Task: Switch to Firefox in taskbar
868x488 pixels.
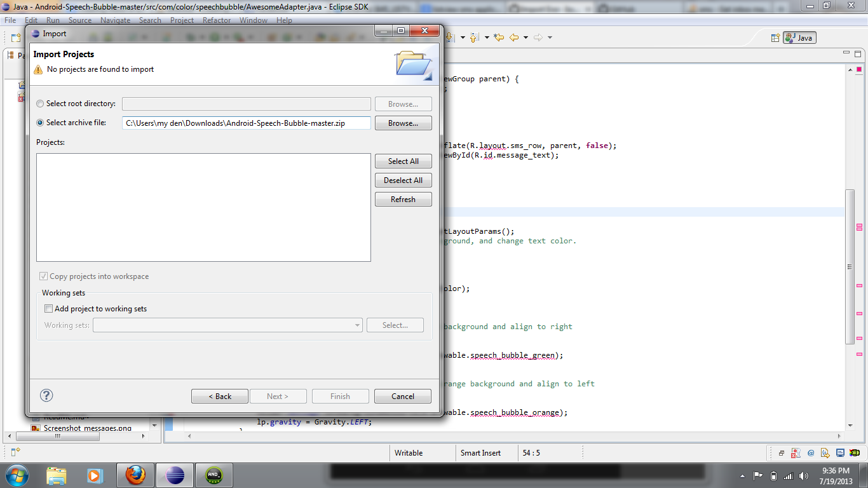Action: (x=135, y=475)
